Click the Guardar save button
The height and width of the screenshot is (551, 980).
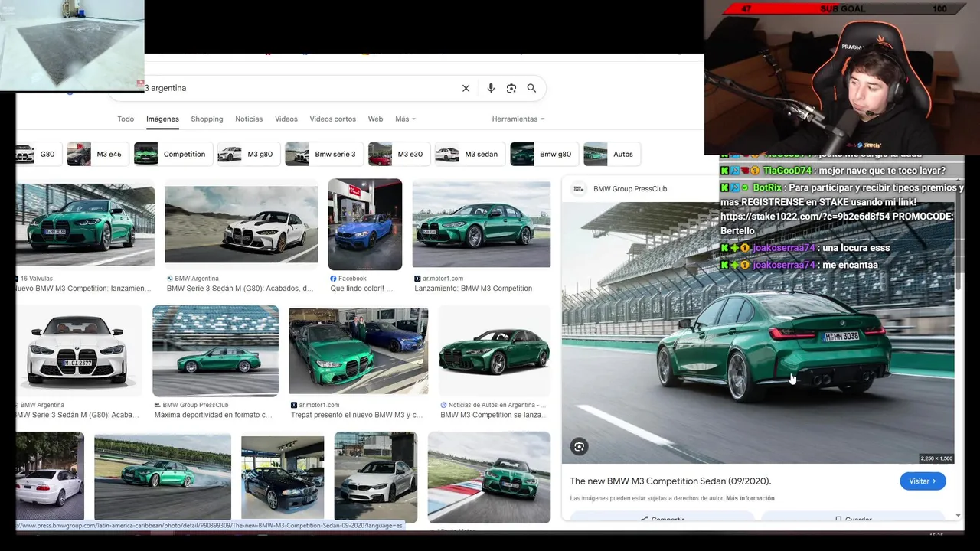click(x=852, y=518)
